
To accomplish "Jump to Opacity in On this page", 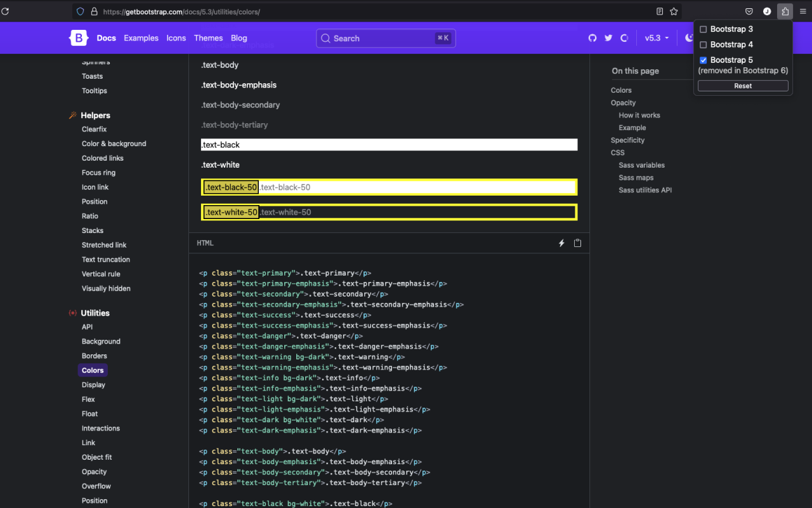I will coord(624,103).
